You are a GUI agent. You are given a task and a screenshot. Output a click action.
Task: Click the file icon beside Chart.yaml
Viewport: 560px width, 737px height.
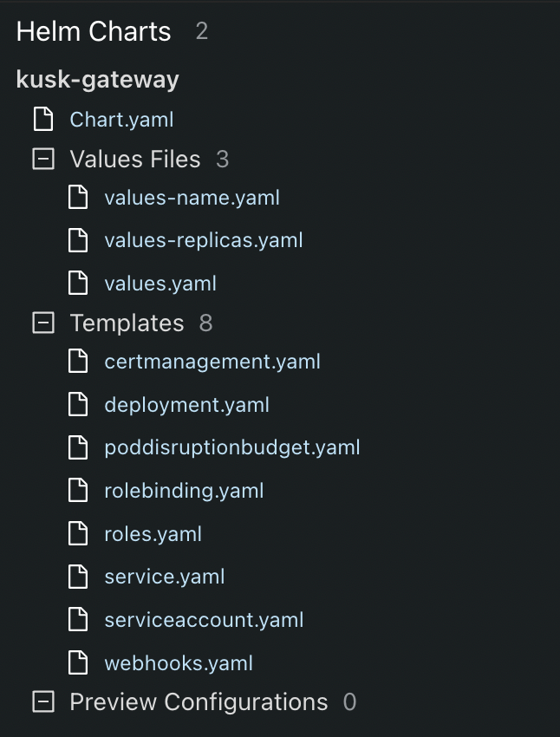[x=43, y=119]
